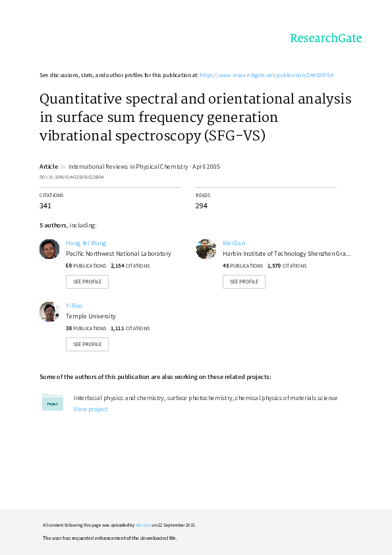The image size is (392, 555).
Task: Open Wei Gan's avatar photo
Action: (x=206, y=249)
